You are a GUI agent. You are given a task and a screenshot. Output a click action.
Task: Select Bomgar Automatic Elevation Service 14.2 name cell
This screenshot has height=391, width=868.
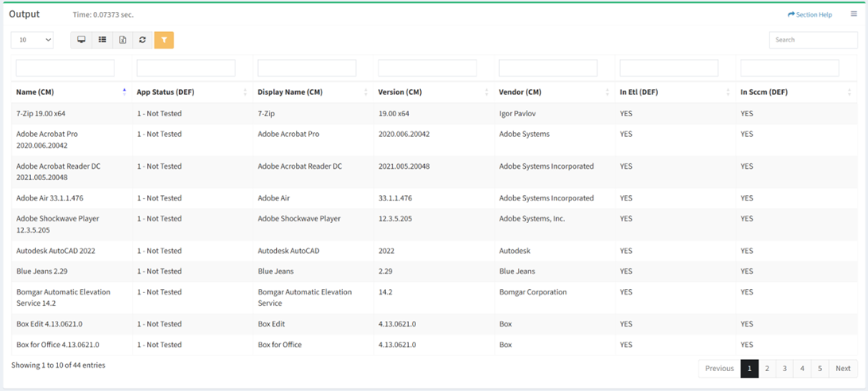(x=72, y=298)
